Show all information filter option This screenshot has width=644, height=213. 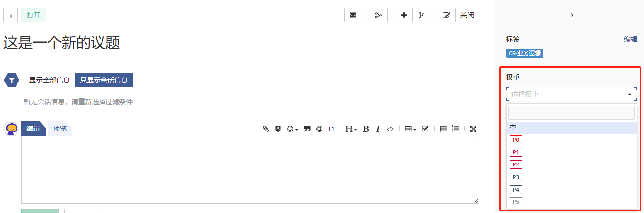click(x=50, y=80)
